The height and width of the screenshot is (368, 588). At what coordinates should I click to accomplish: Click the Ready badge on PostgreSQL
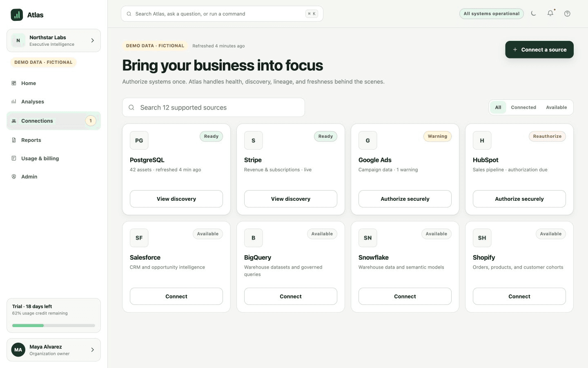point(211,137)
